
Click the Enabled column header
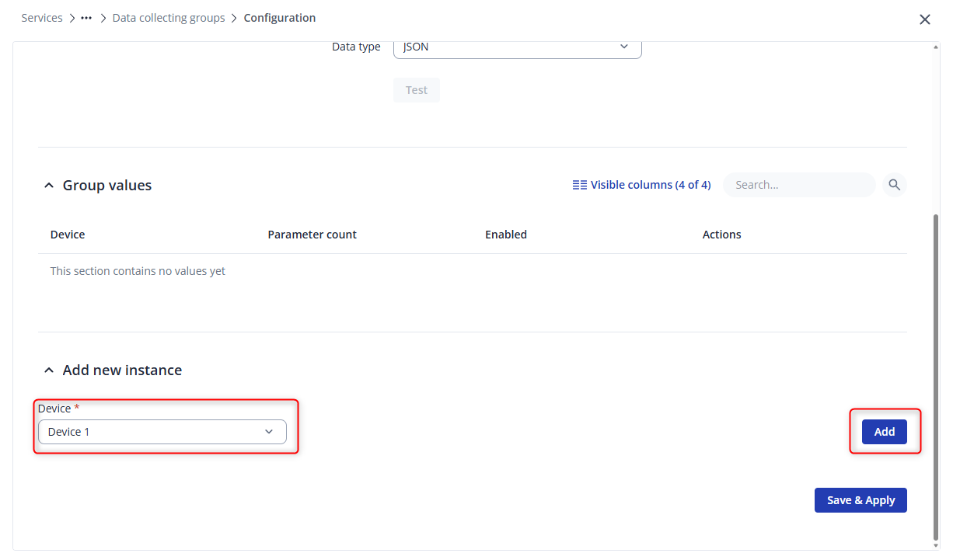pos(506,235)
